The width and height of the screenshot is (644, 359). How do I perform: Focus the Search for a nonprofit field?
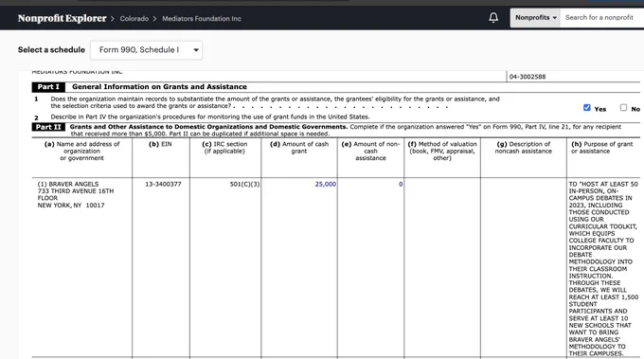coord(602,18)
